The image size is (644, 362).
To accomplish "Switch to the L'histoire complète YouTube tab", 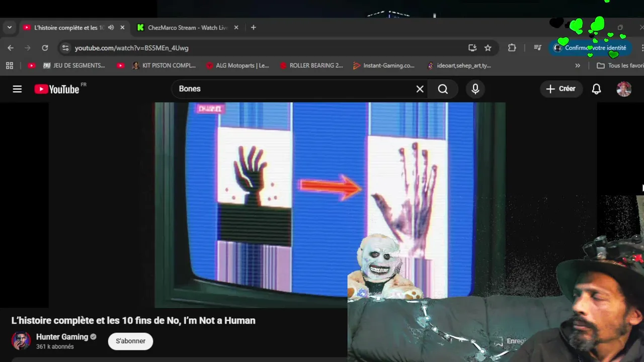I will (74, 28).
